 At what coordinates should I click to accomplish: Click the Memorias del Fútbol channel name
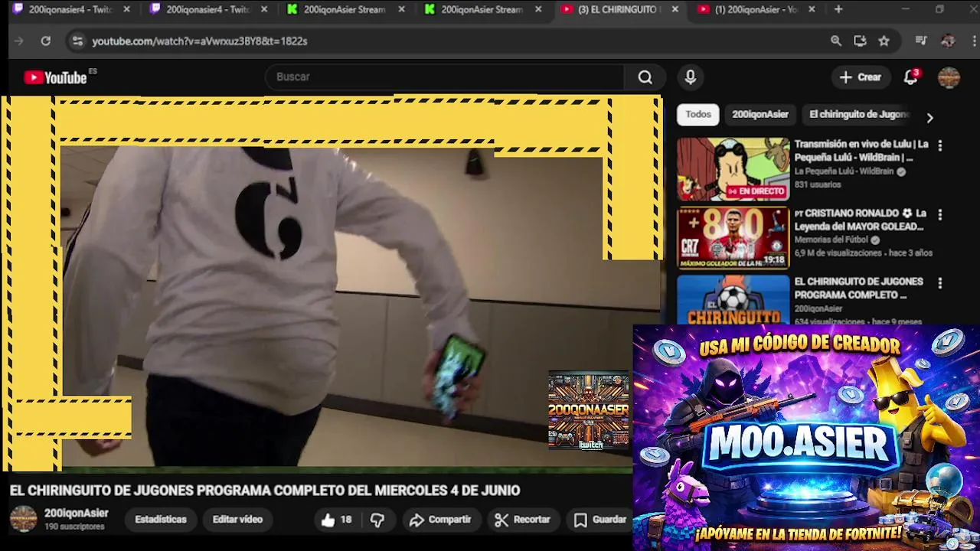831,240
